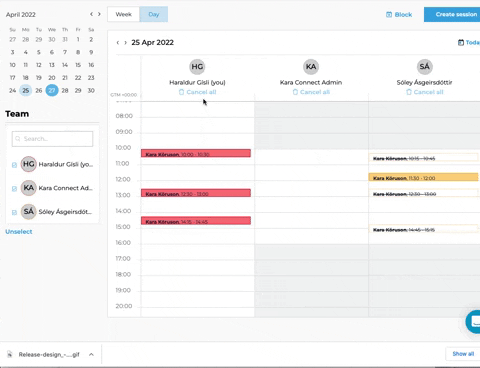Select April 27 in mini calendar

pos(52,90)
